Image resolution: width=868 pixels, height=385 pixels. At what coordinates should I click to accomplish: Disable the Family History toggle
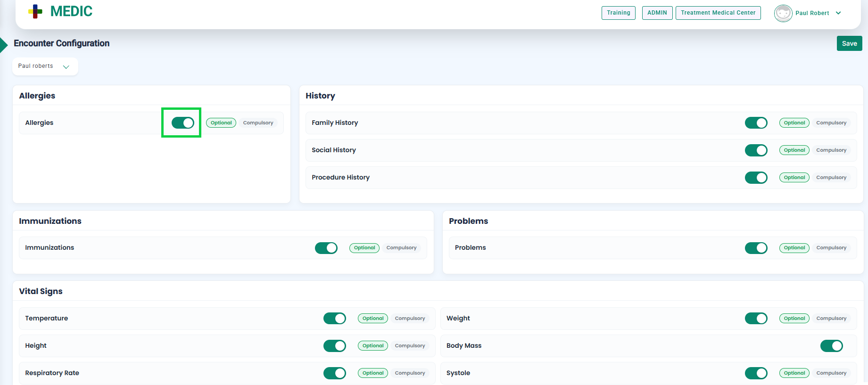(x=756, y=123)
